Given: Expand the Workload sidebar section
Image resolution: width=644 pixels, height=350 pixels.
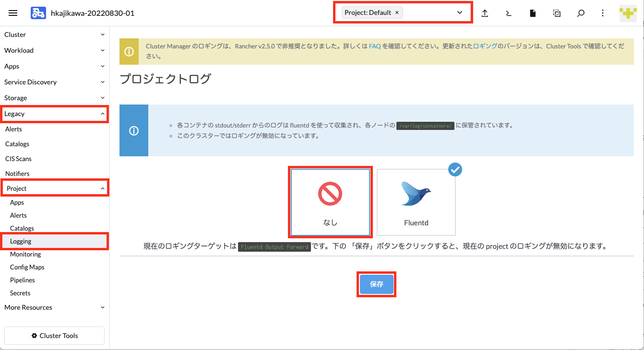Looking at the screenshot, I should point(55,50).
